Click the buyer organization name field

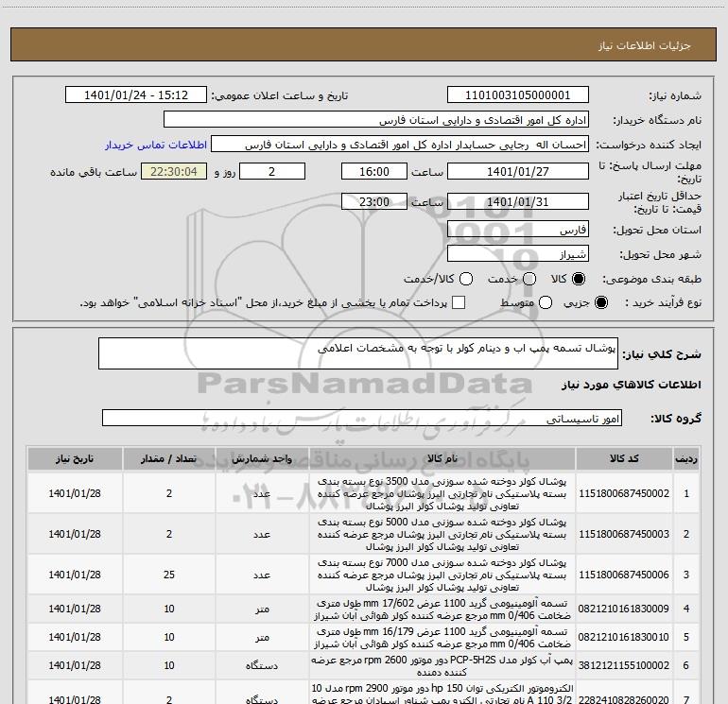point(376,120)
